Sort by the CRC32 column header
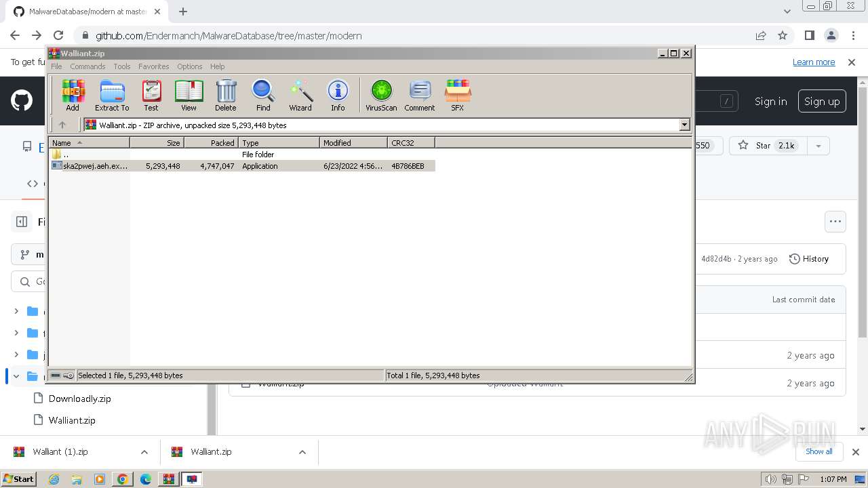This screenshot has height=488, width=868. click(411, 143)
